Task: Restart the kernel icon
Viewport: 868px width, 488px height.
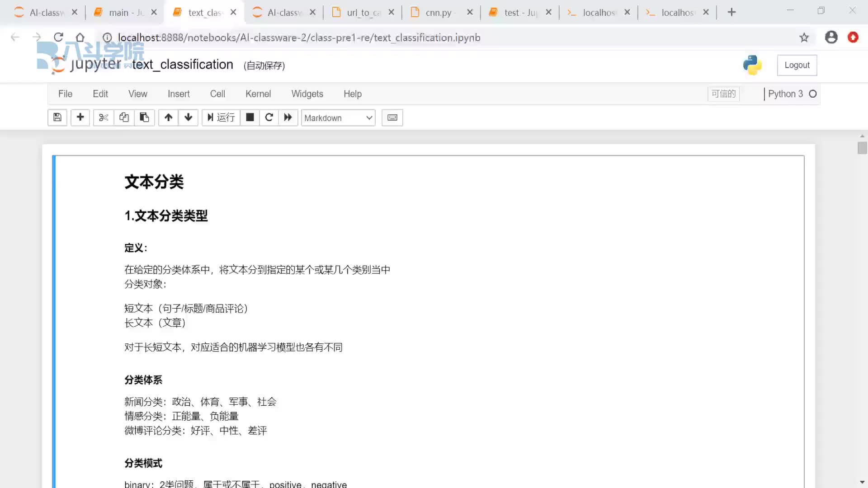Action: [x=269, y=117]
